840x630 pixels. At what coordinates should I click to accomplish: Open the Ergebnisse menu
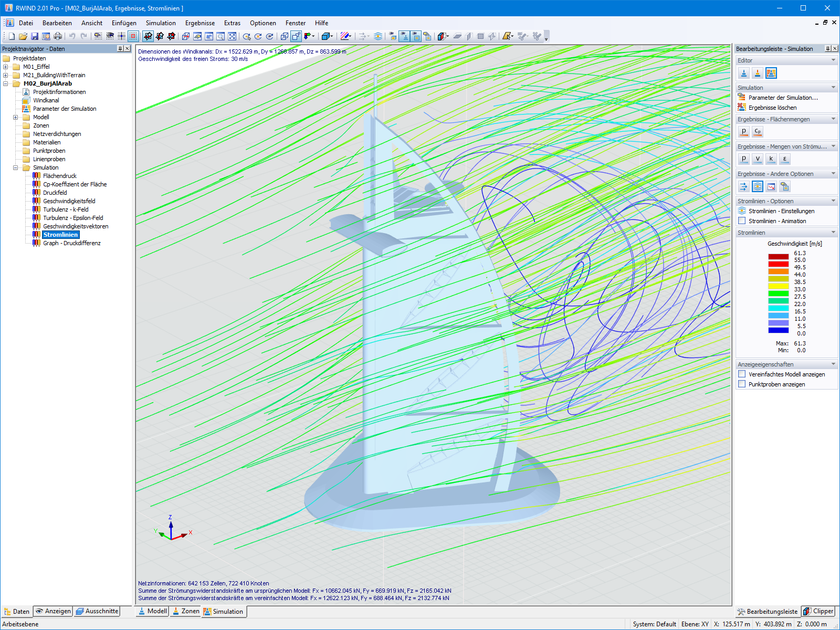[x=200, y=23]
